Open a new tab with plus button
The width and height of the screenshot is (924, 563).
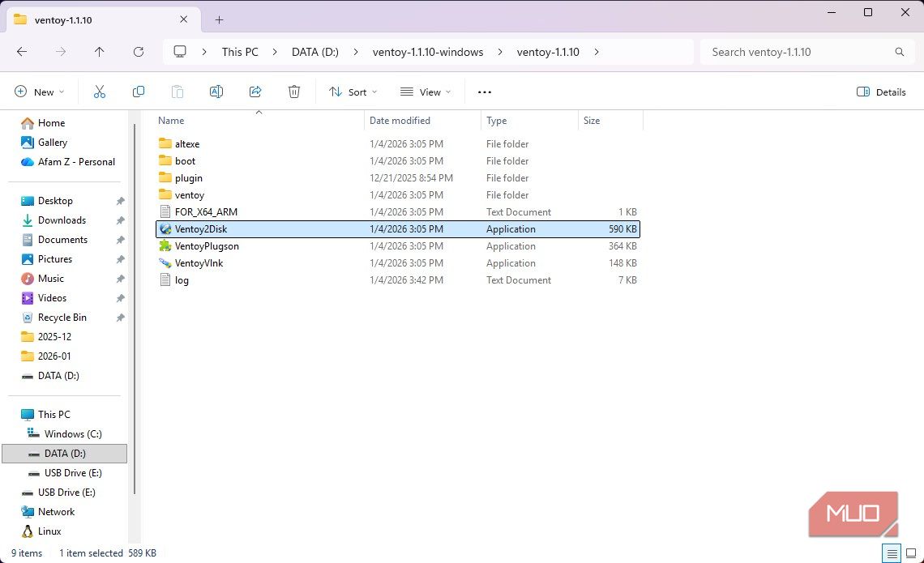point(219,20)
